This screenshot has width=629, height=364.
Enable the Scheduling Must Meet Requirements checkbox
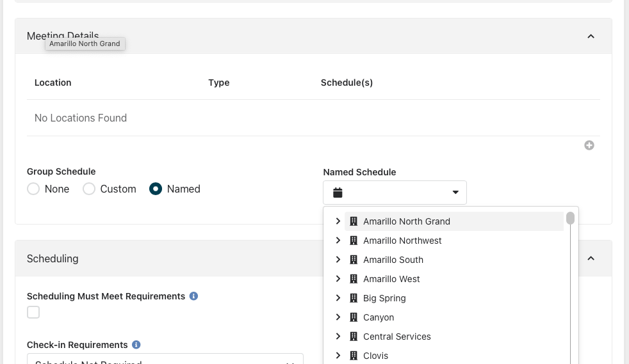tap(33, 312)
